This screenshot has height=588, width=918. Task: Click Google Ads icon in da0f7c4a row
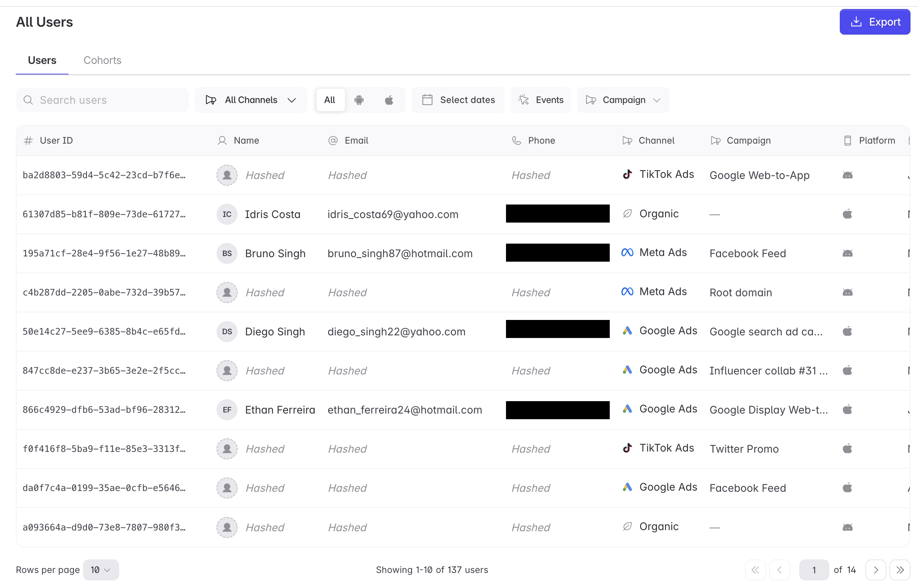(x=627, y=487)
